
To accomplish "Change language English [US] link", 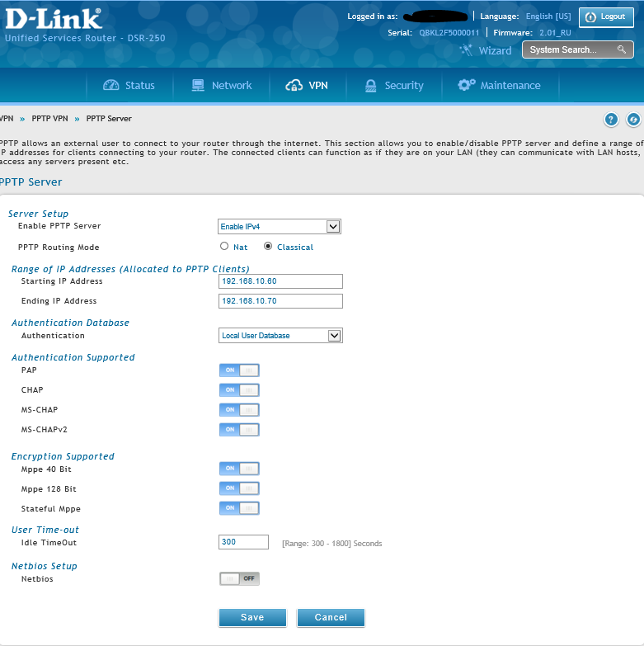I will 548,17.
